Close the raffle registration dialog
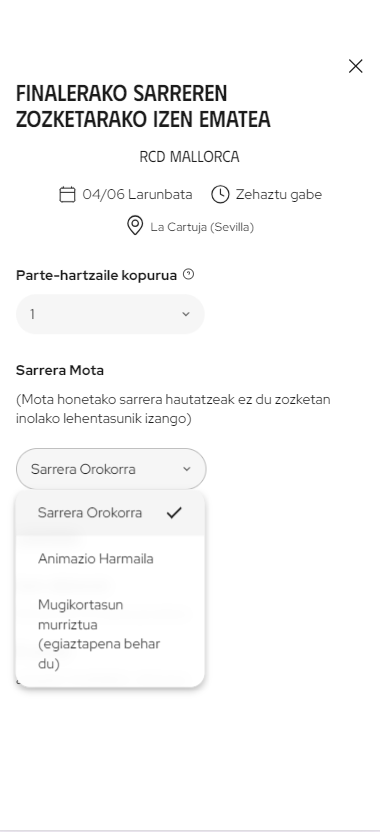Viewport: 380px width, 832px height. point(356,66)
